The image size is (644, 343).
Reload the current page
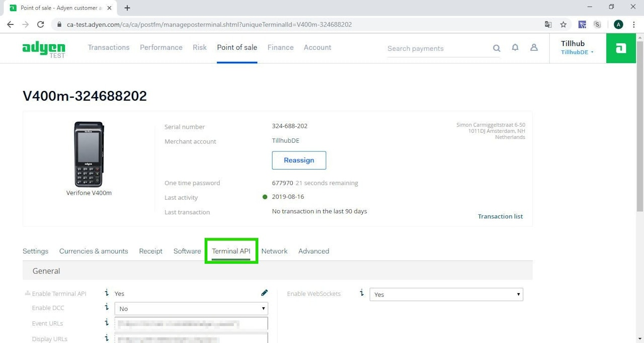[41, 24]
